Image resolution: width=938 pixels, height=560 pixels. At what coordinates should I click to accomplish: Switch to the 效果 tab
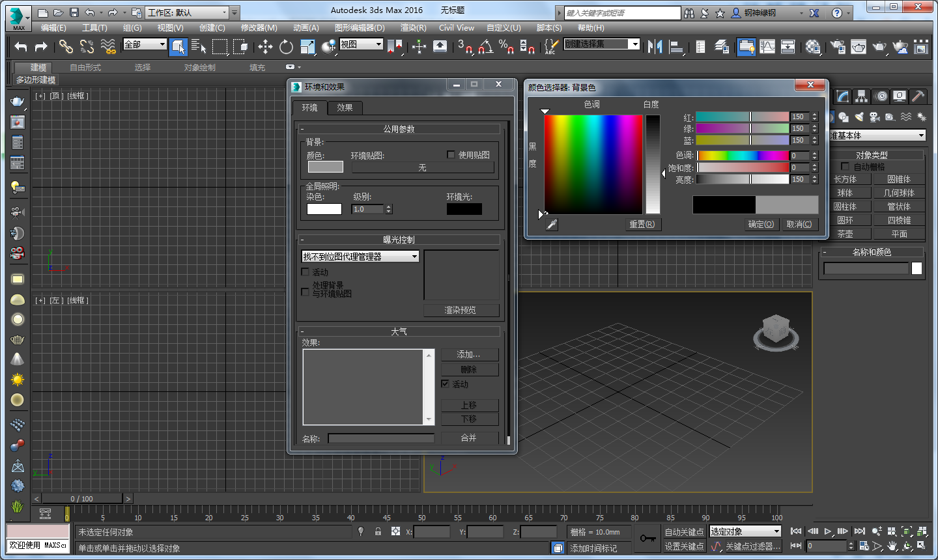point(345,107)
